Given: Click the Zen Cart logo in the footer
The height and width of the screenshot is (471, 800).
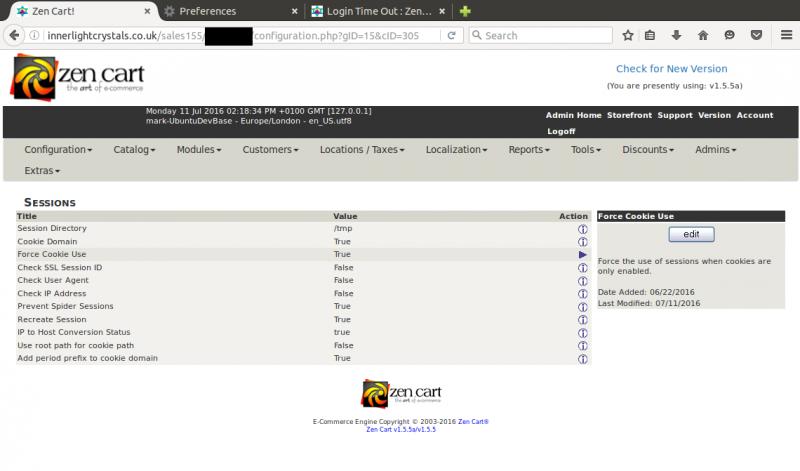Looking at the screenshot, I should pos(401,393).
